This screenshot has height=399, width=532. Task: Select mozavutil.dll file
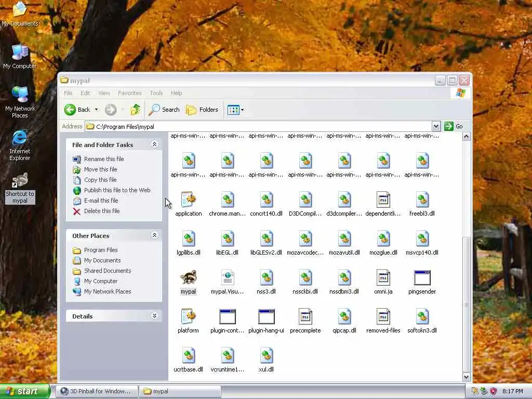tap(344, 238)
